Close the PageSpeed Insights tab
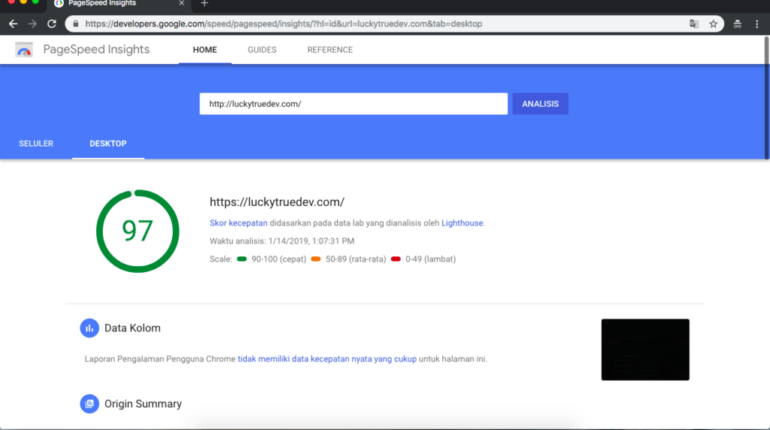This screenshot has width=770, height=430. [181, 4]
